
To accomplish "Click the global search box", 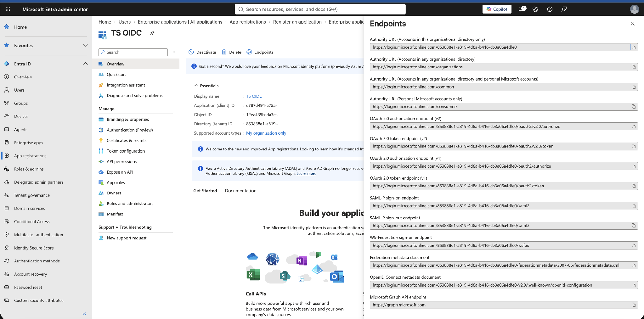I will (320, 9).
